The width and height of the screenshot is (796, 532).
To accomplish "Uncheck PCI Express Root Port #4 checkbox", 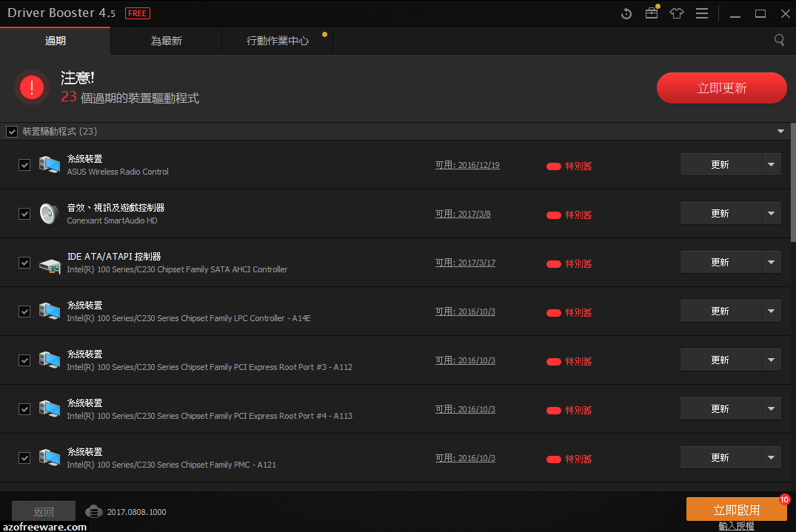I will coord(24,408).
